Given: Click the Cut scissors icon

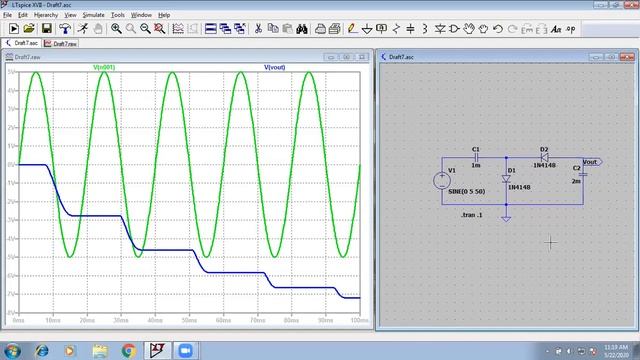Looking at the screenshot, I should (x=258, y=29).
